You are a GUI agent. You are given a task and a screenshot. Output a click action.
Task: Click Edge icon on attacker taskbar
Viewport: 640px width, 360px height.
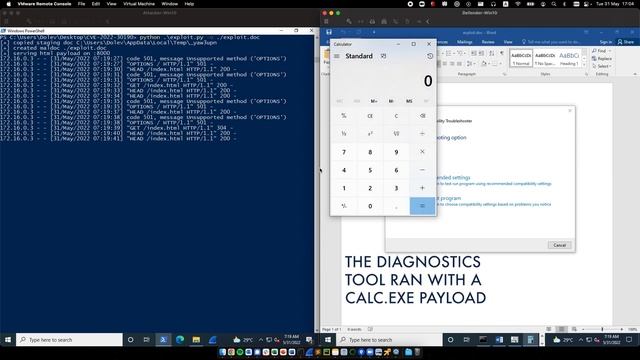[180, 340]
